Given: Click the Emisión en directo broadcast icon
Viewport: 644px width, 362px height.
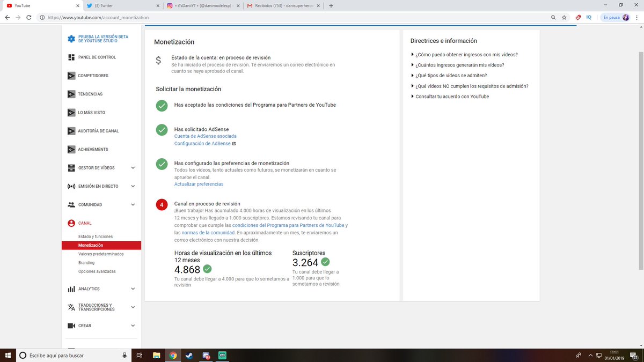Looking at the screenshot, I should (71, 186).
